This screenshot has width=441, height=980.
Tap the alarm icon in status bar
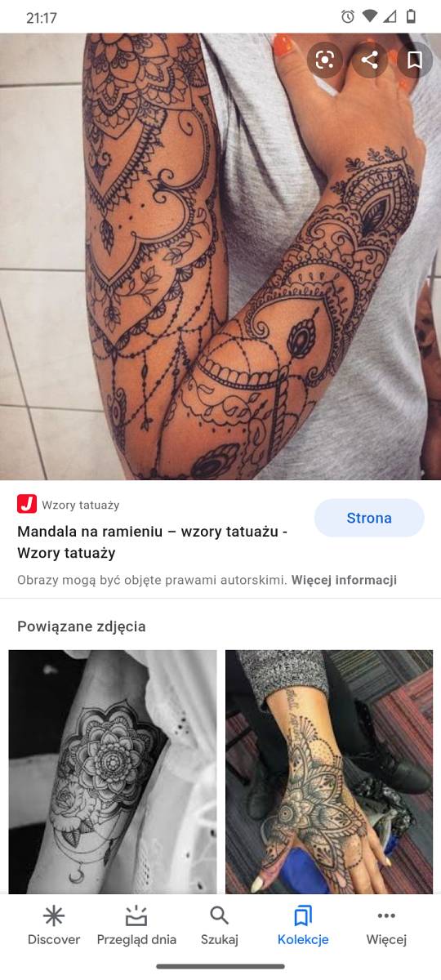[348, 16]
